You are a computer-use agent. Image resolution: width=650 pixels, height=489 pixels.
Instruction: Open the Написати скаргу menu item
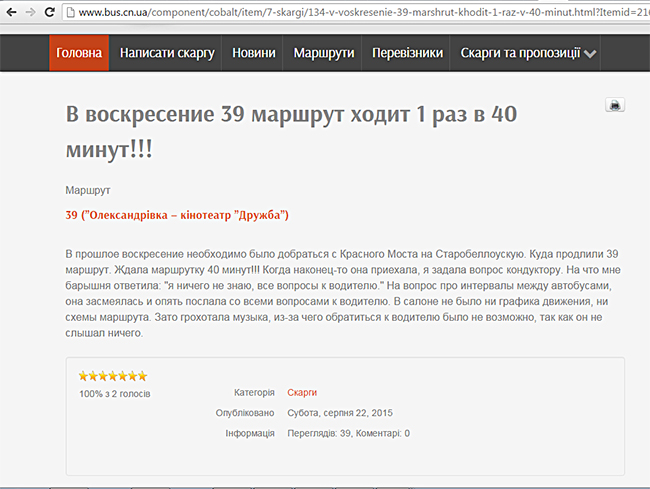pyautogui.click(x=167, y=53)
